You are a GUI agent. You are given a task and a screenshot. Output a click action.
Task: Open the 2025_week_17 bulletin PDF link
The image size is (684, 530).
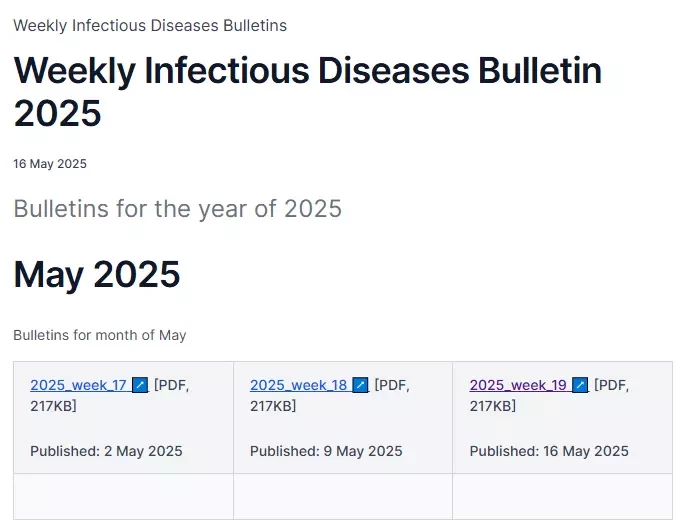click(78, 385)
